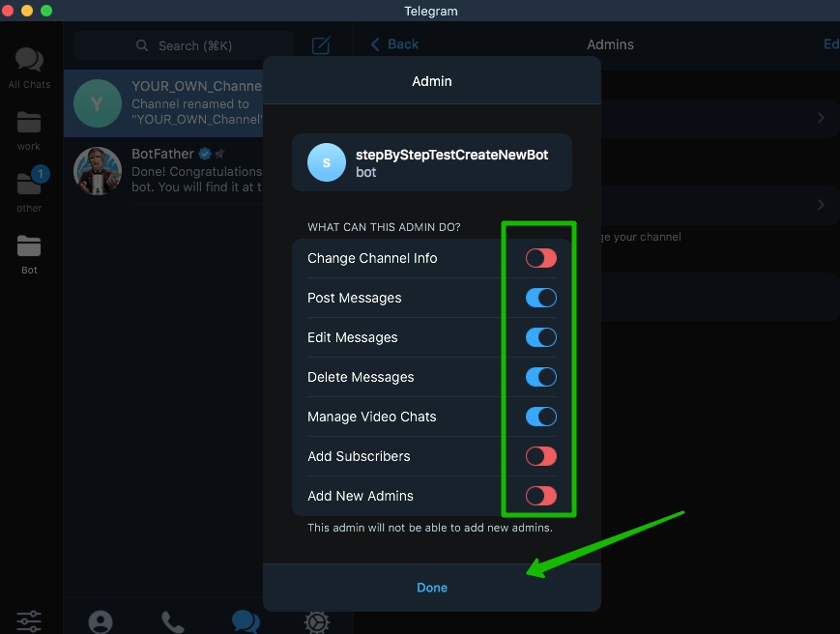Click the search magnifier icon
This screenshot has width=840, height=634.
(142, 45)
